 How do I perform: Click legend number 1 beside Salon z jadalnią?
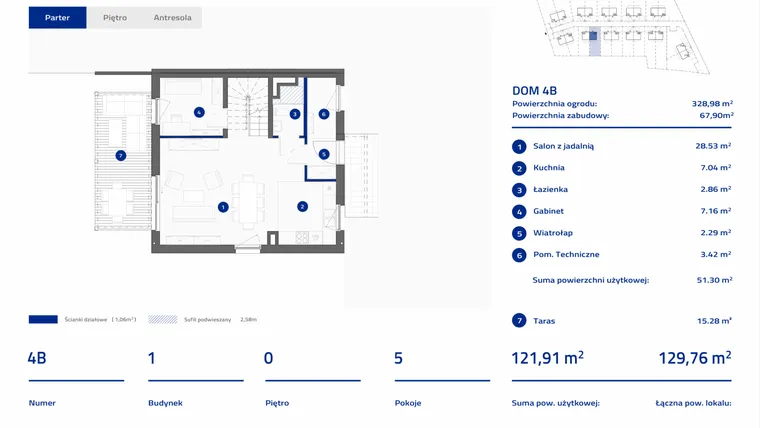[x=519, y=147]
